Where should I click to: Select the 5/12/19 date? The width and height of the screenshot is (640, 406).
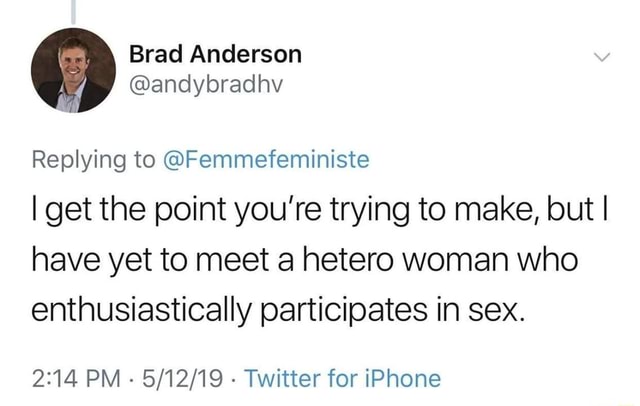(x=182, y=379)
